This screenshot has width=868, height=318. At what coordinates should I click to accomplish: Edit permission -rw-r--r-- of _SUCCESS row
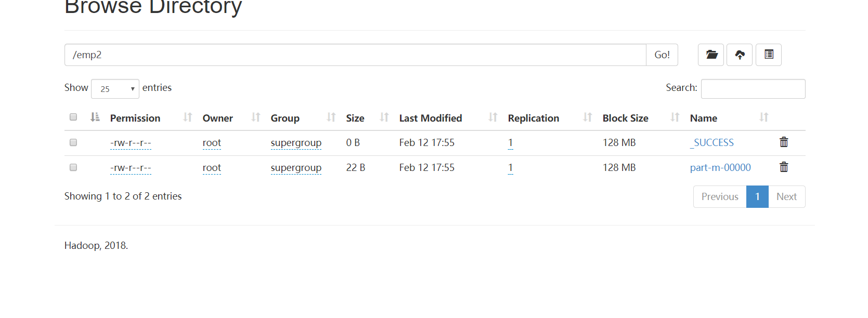[x=131, y=143]
